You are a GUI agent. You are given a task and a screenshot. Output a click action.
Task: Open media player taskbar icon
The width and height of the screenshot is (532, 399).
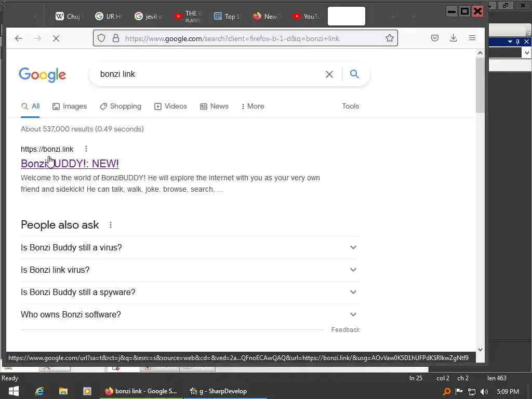(87, 391)
